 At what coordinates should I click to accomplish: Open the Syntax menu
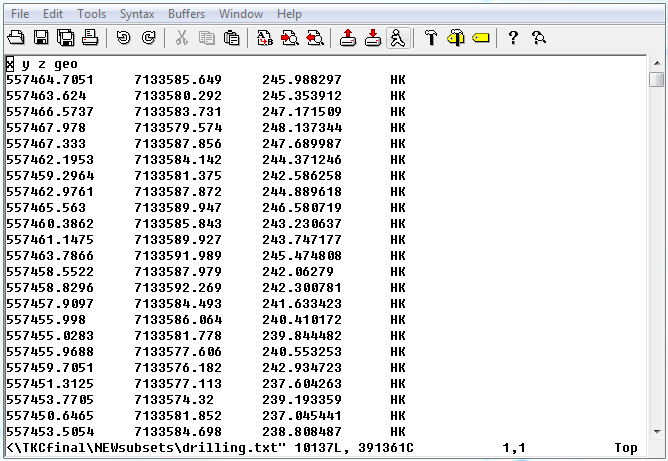click(x=137, y=14)
